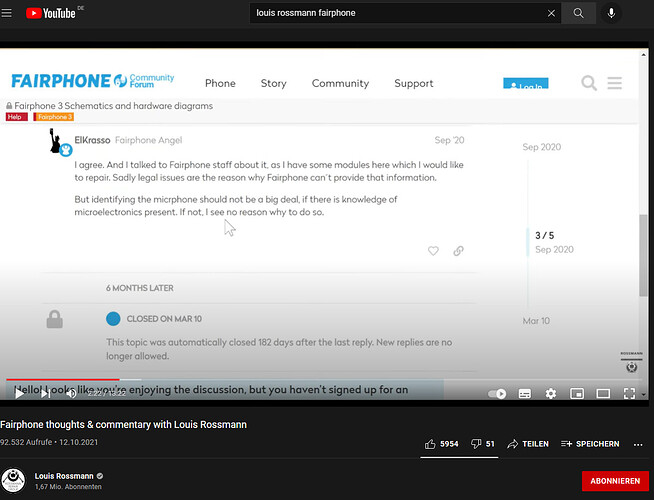
Task: Dislike the video with thumbs down
Action: tap(483, 444)
